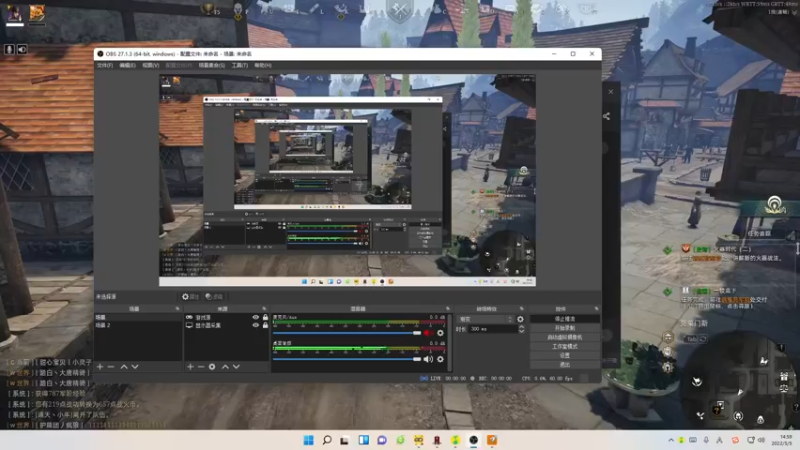Pop out the 转场特效 dock

[x=521, y=309]
